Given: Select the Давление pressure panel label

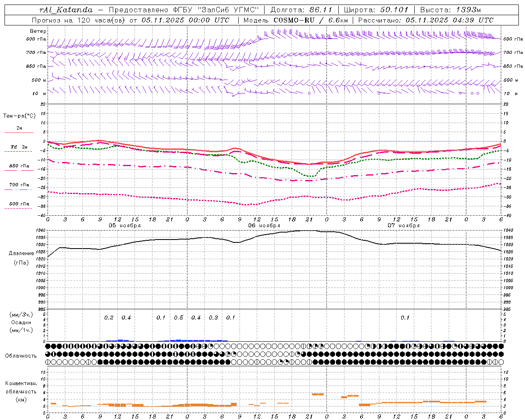Looking at the screenshot, I should (21, 253).
